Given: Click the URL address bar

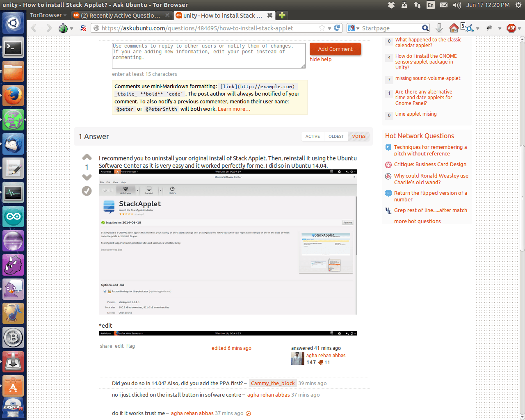Looking at the screenshot, I should click(x=209, y=28).
